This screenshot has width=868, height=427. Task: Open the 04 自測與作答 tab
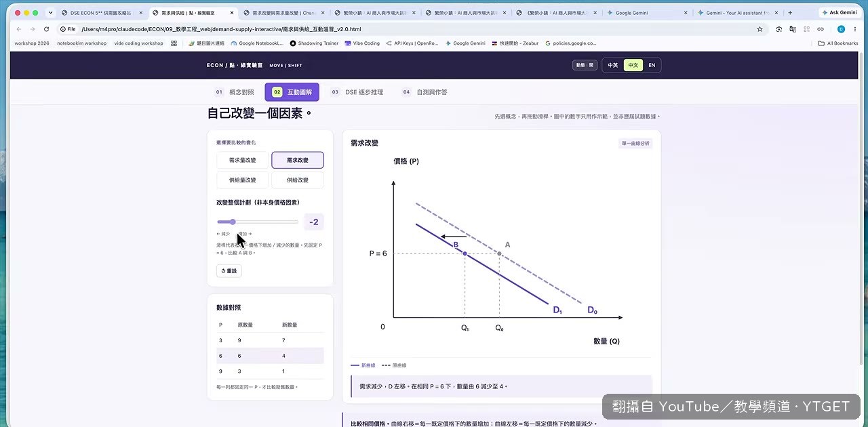pyautogui.click(x=425, y=92)
